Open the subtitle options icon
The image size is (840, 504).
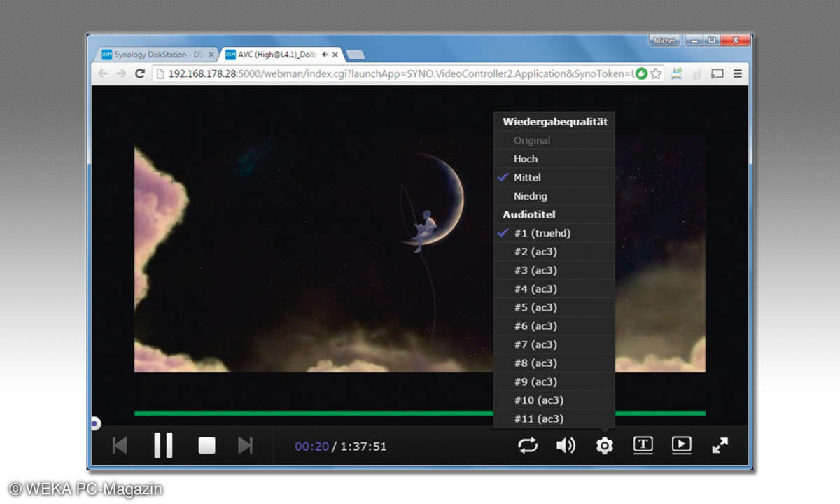(x=643, y=445)
